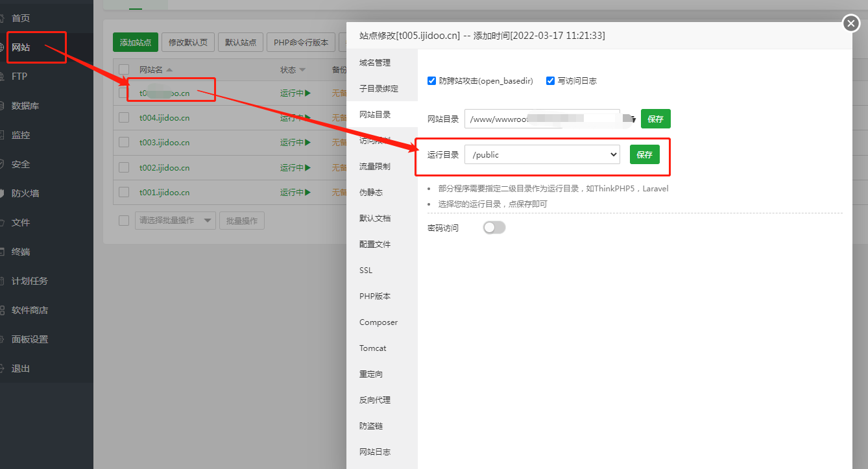The image size is (868, 469).
Task: Open the 状态 column filter arrow
Action: click(302, 70)
